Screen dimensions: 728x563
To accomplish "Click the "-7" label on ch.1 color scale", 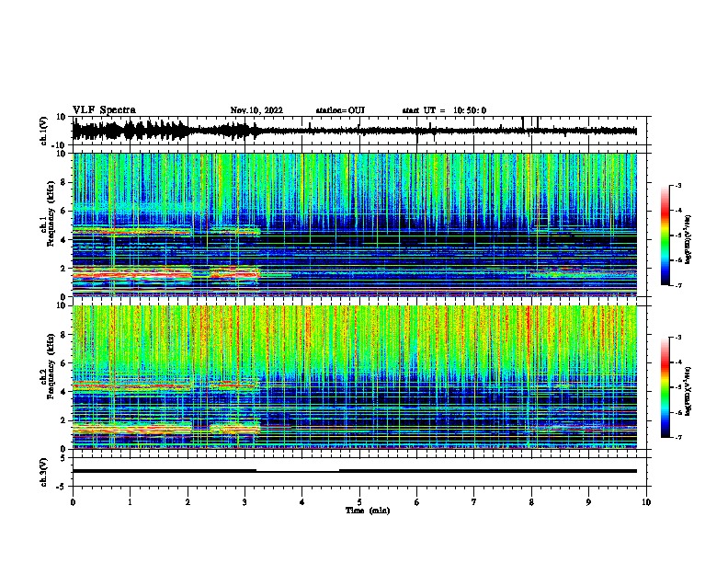I will point(677,285).
